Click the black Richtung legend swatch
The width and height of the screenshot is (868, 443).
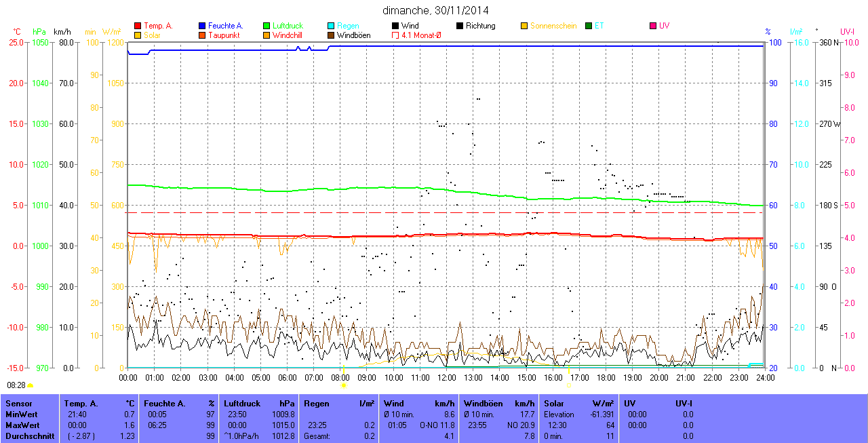coord(460,26)
